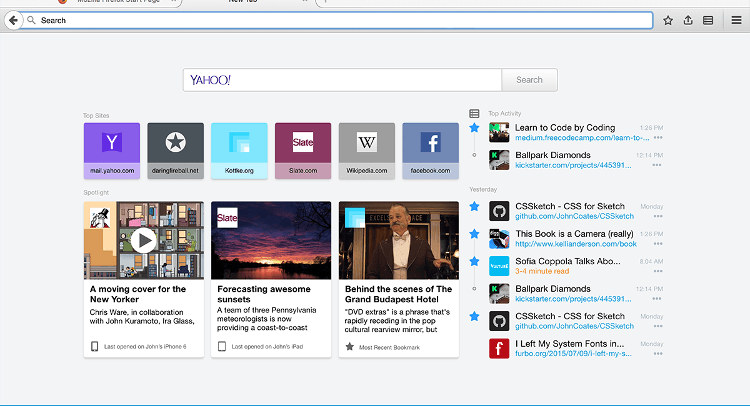This screenshot has width=750, height=406.
Task: Toggle star on Learn to Code entry
Action: [x=475, y=128]
